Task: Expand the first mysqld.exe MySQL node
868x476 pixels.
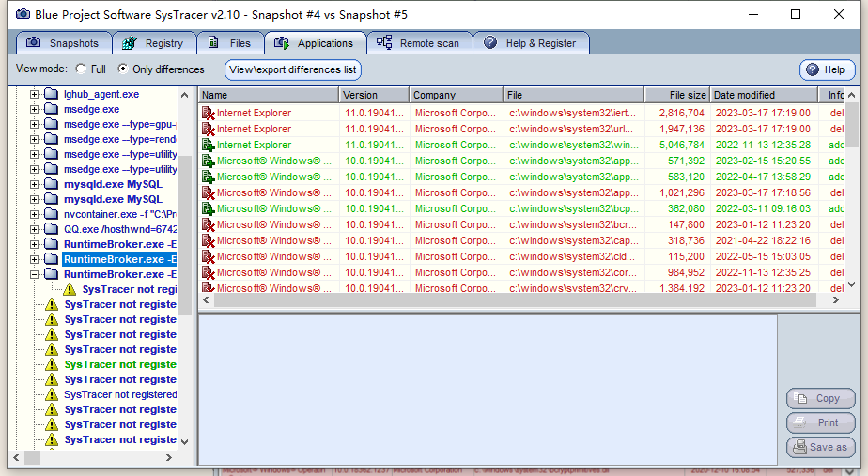Action: [x=35, y=184]
